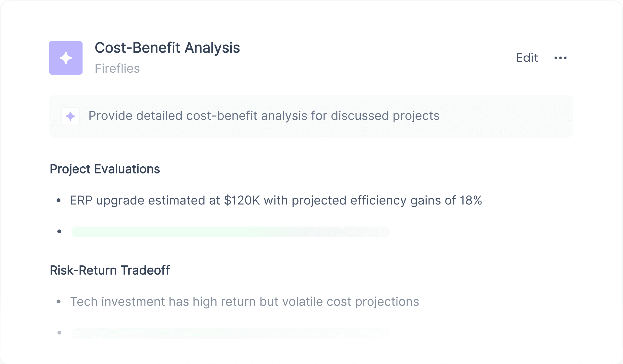This screenshot has width=623, height=364.
Task: Open the three-dot more options menu
Action: click(561, 58)
